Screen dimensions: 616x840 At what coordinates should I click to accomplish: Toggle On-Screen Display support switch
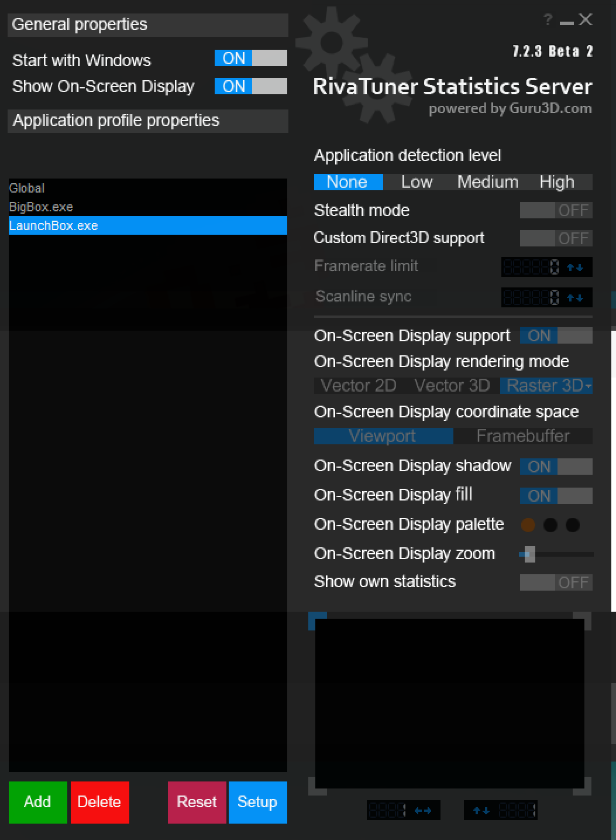[556, 335]
